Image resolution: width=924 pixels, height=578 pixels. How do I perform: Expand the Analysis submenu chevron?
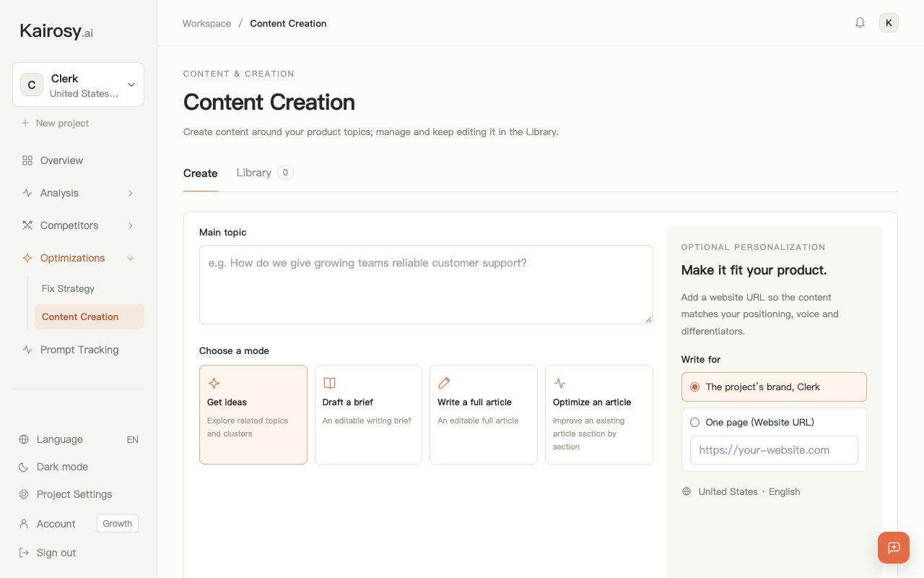(x=131, y=193)
